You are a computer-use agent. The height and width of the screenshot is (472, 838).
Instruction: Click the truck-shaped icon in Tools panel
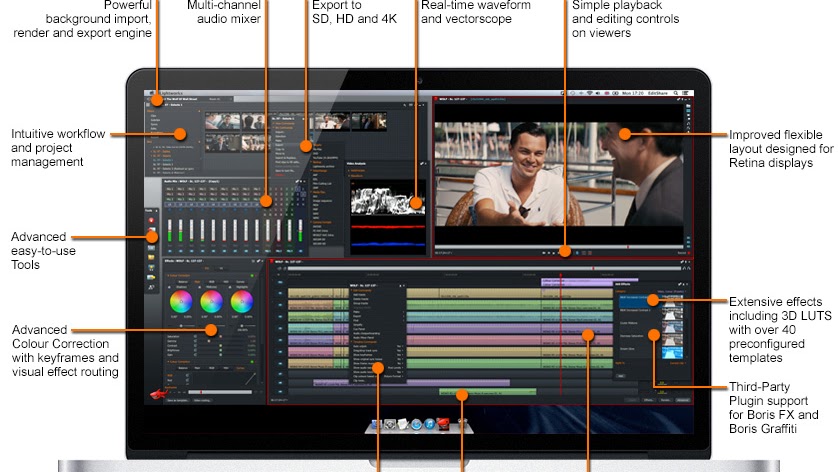(x=151, y=277)
